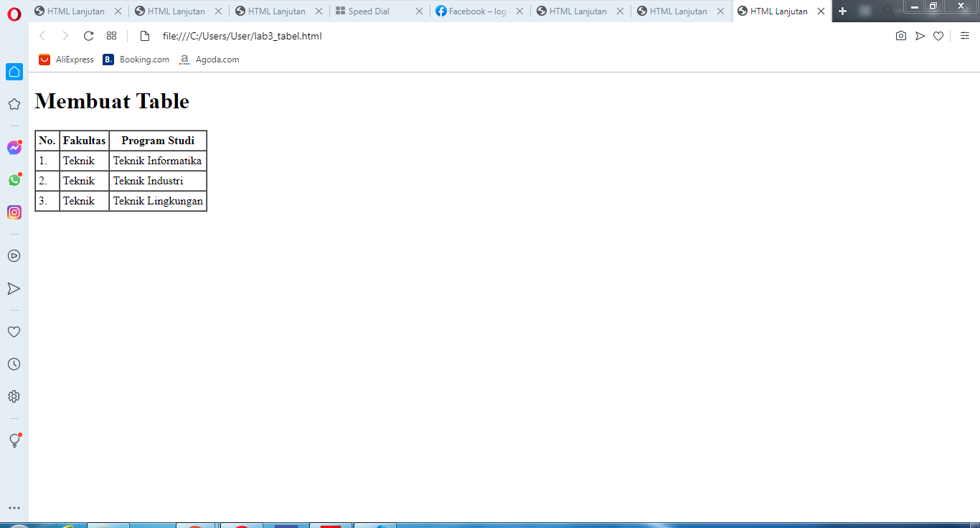Image resolution: width=980 pixels, height=528 pixels.
Task: Open the sidebar lightbulb tips icon
Action: pyautogui.click(x=14, y=440)
